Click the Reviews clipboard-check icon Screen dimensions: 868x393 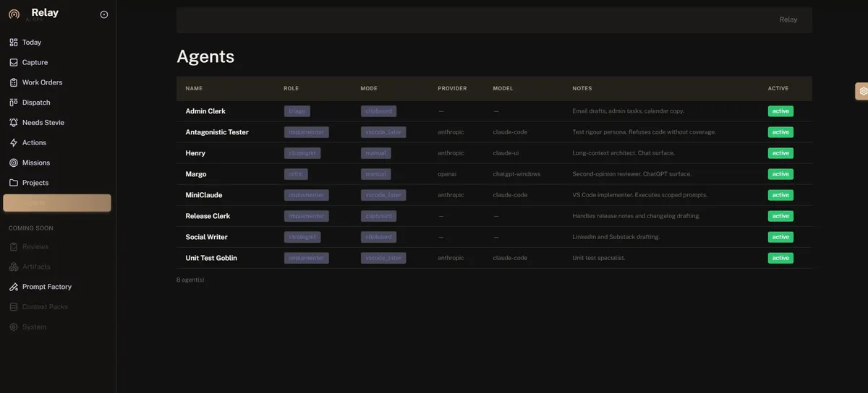(14, 247)
